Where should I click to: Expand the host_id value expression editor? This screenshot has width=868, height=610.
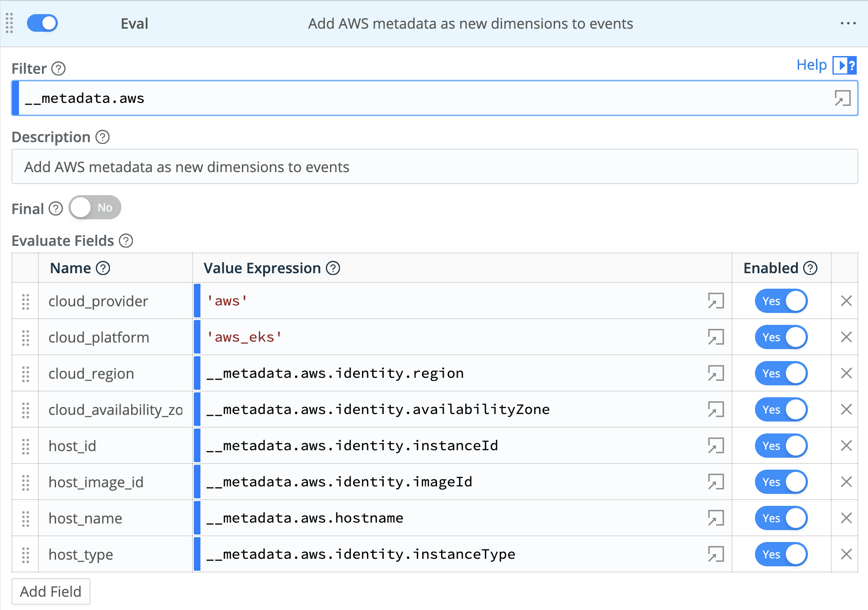click(x=716, y=446)
